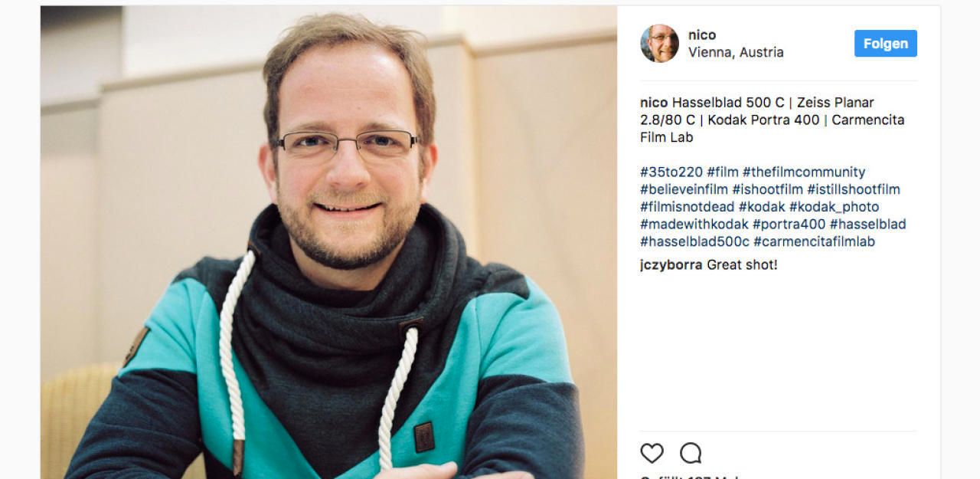Viewport: 980px width, 479px height.
Task: Follow nico with the Folgen button
Action: (885, 44)
